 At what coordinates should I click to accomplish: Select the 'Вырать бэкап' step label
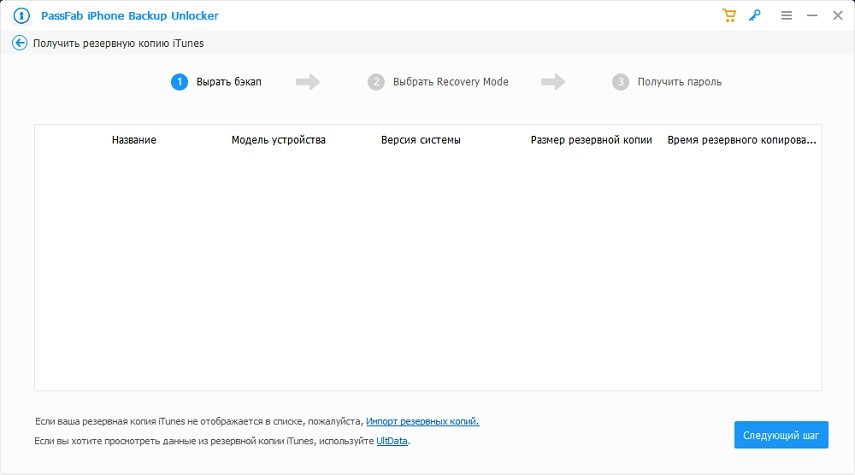[x=228, y=82]
